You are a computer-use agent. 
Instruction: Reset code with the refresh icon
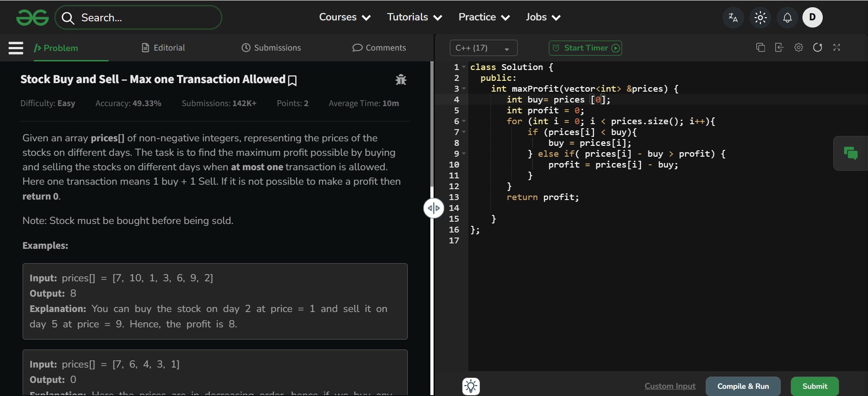pyautogui.click(x=817, y=47)
